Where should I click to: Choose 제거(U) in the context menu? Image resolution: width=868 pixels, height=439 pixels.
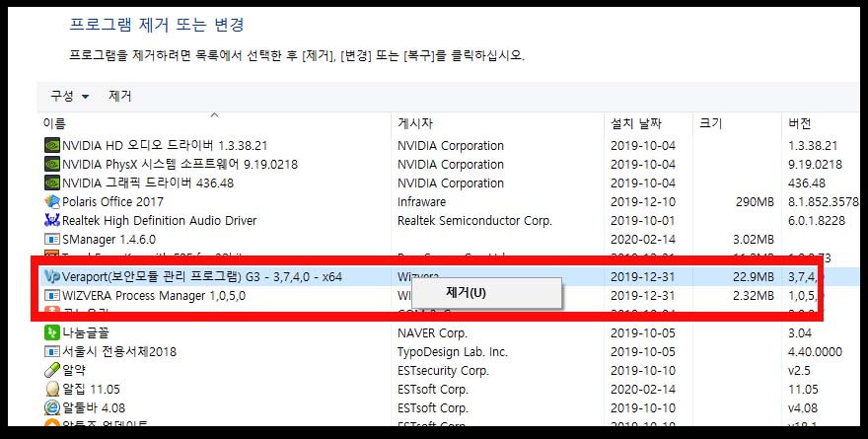[x=485, y=293]
